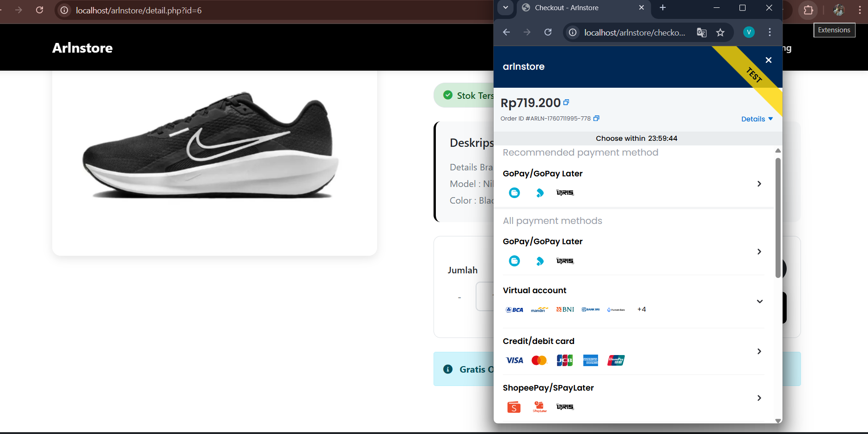Click the QRIS payment icon
The image size is (868, 434).
[565, 193]
